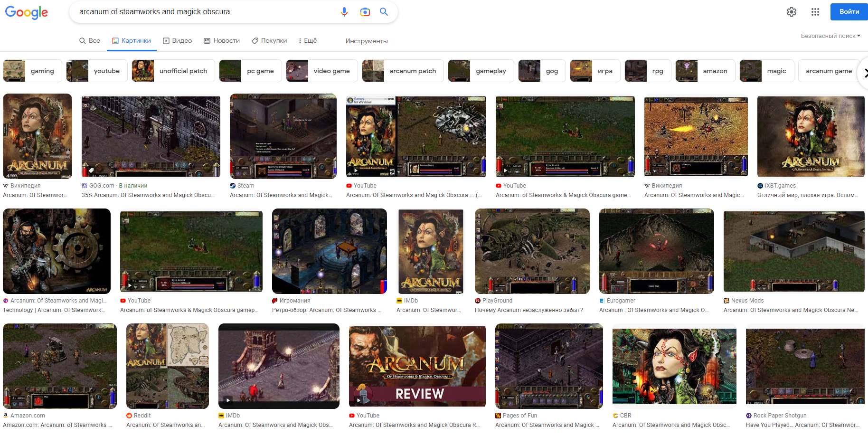Viewport: 868px width, 436px height.
Task: Open Инструменты search tools
Action: pos(367,41)
